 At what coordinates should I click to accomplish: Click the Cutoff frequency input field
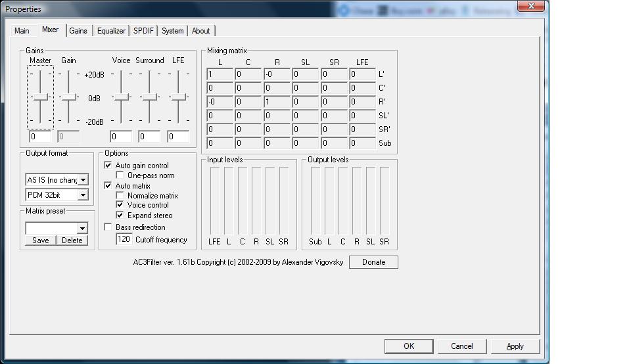(x=124, y=240)
